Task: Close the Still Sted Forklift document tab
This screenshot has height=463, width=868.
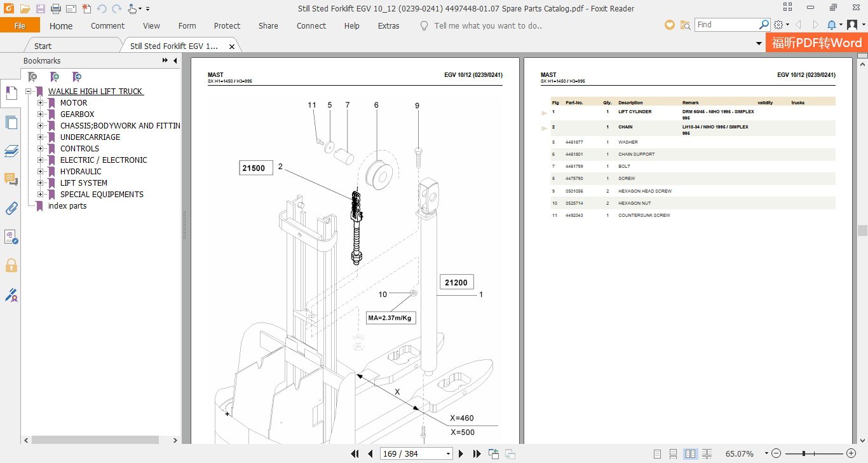Action: (x=232, y=46)
